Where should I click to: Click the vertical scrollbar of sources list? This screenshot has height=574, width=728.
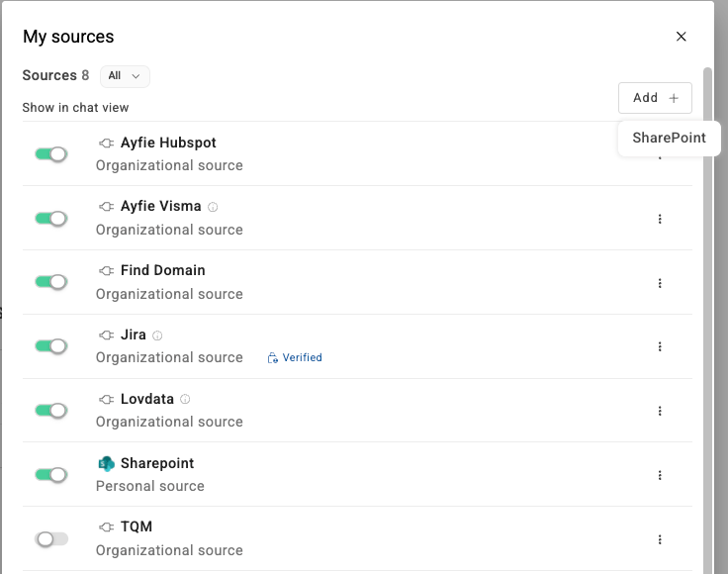707,297
